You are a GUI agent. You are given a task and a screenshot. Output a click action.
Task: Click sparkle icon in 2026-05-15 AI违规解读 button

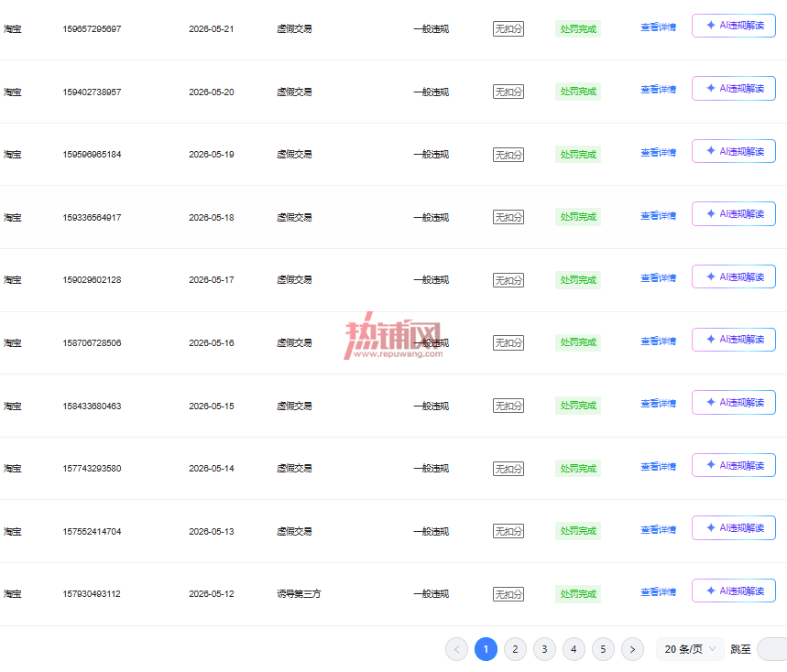tap(711, 402)
